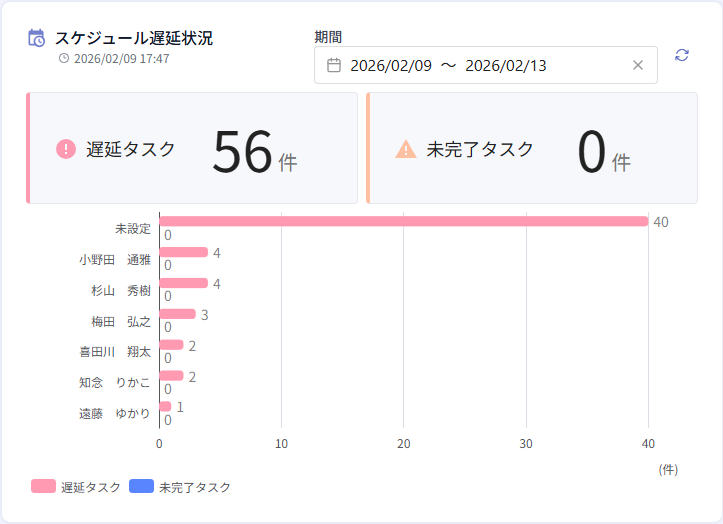Click the red exclamation delayed task icon
723x524 pixels.
66,149
